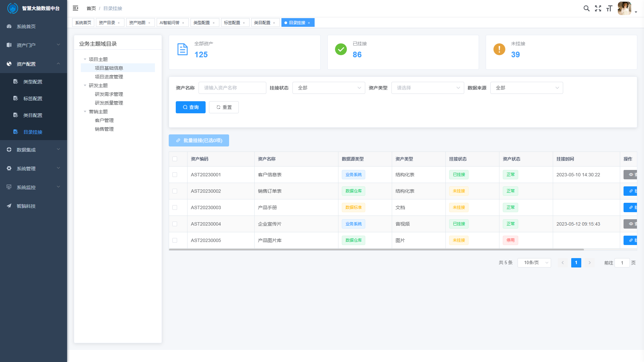The width and height of the screenshot is (644, 362).
Task: Check the row checkbox for AST20230002
Action: (x=174, y=191)
